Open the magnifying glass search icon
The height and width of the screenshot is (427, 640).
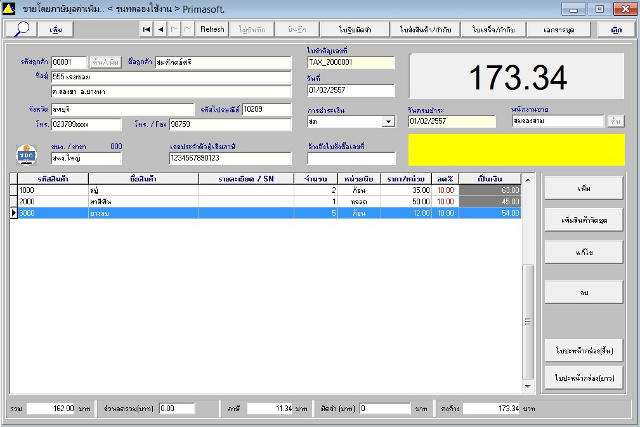coord(20,29)
